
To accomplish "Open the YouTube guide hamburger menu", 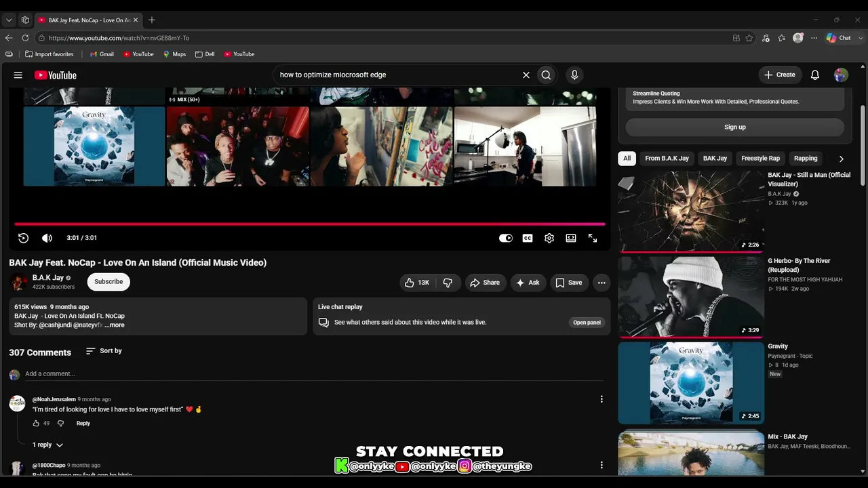I will click(x=18, y=75).
